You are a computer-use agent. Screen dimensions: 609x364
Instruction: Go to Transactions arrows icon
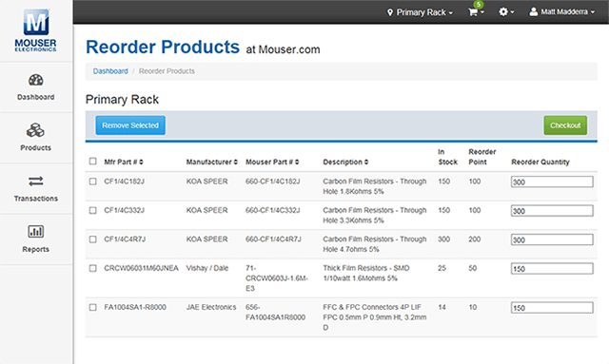point(36,182)
